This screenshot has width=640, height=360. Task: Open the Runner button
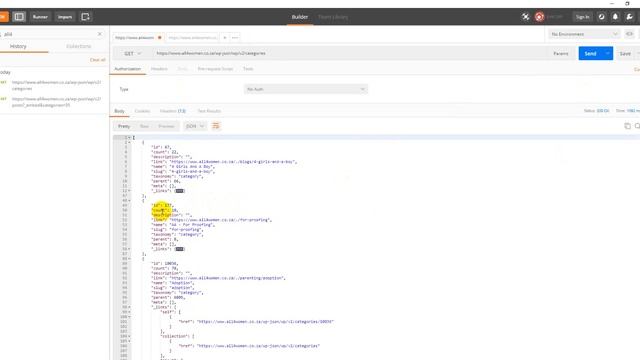40,17
